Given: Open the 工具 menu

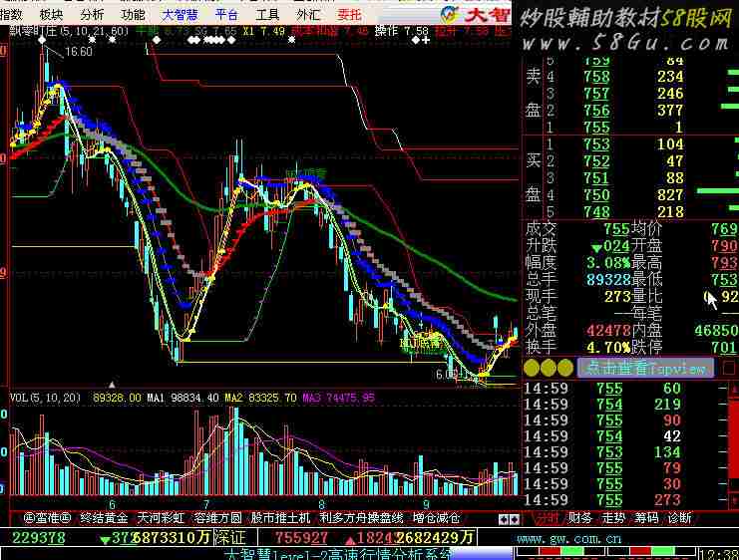Looking at the screenshot, I should tap(267, 15).
